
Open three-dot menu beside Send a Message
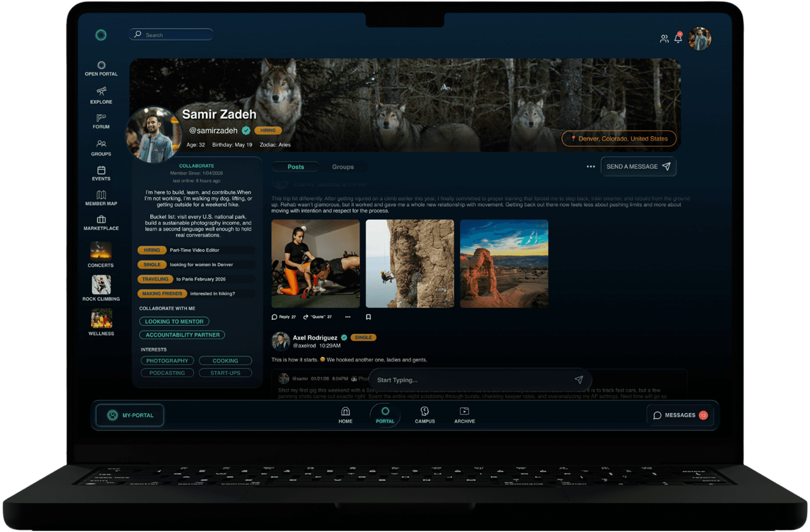pyautogui.click(x=590, y=167)
